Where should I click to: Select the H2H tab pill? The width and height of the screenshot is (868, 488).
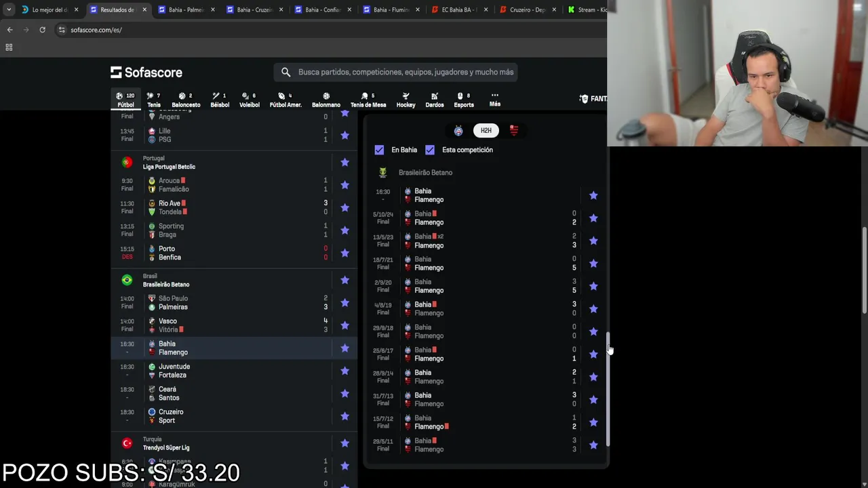tap(486, 130)
